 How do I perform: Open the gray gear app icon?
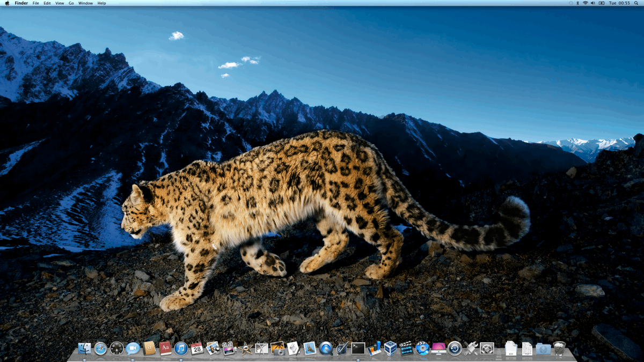coord(486,349)
